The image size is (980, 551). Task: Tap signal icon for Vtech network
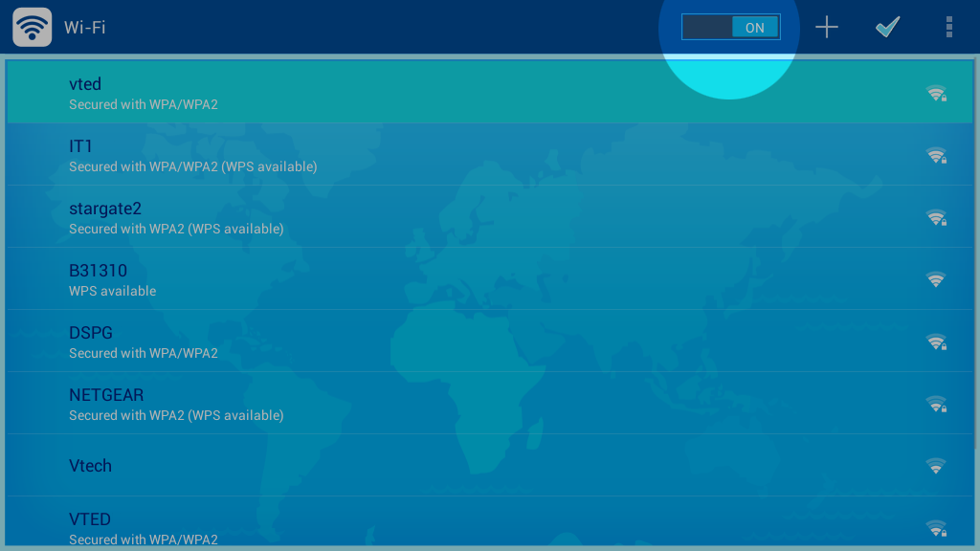pyautogui.click(x=936, y=466)
